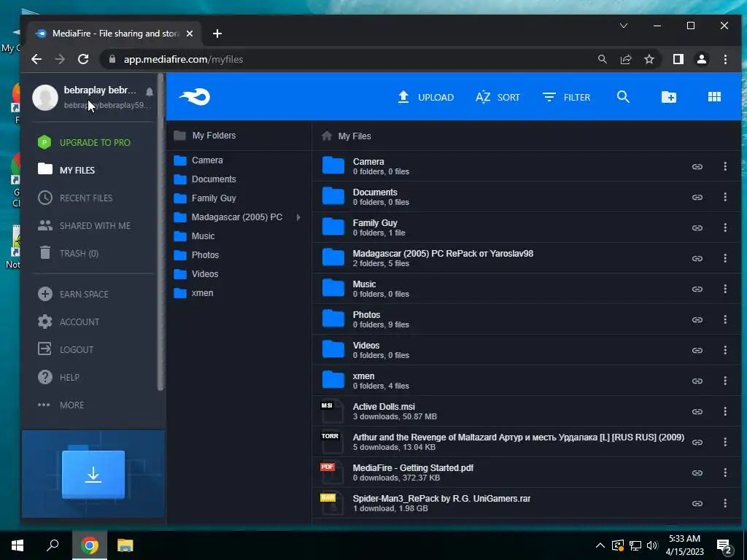Click the volume icon in system tray
Image resolution: width=747 pixels, height=560 pixels.
pos(652,545)
